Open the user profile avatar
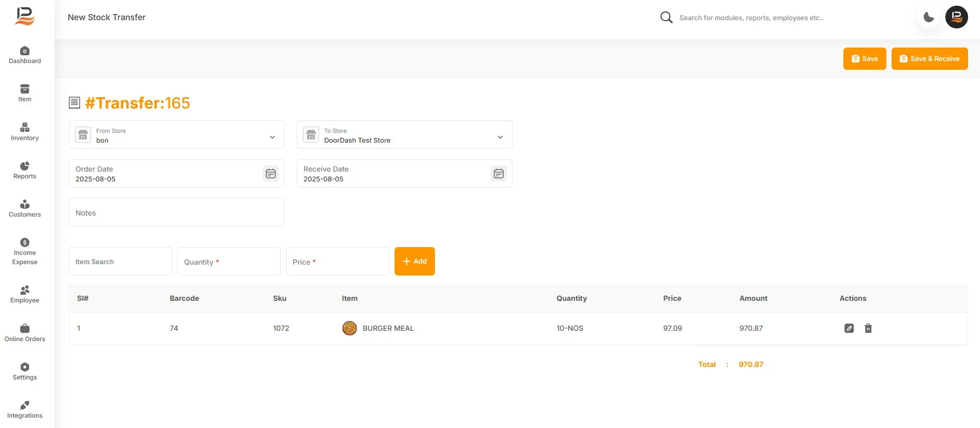Viewport: 980px width, 428px height. pyautogui.click(x=957, y=17)
